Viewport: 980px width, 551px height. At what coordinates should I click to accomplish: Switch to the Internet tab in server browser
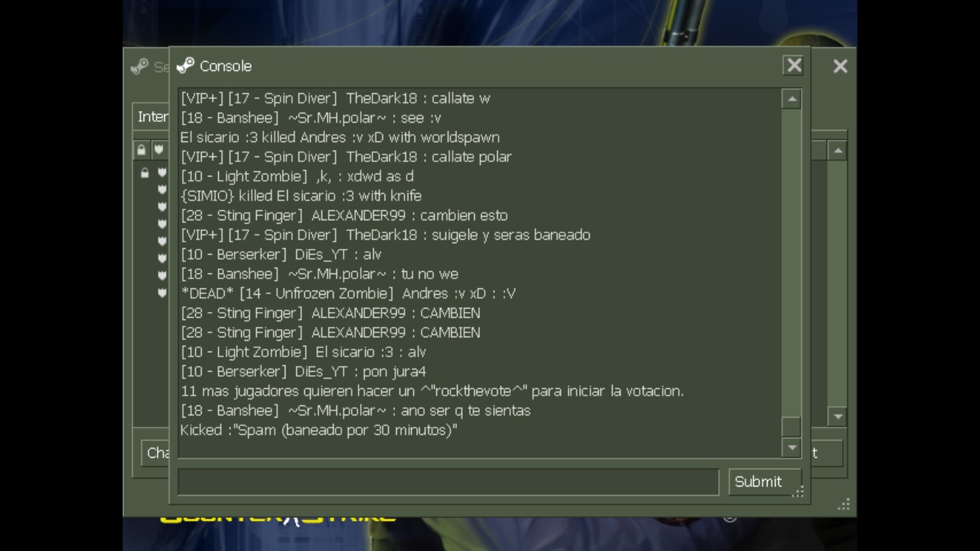coord(151,117)
